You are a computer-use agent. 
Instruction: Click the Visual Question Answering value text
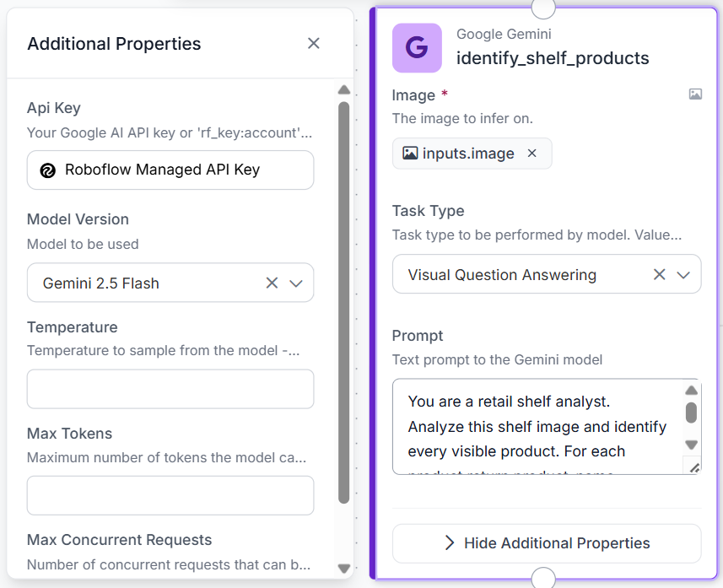(502, 275)
